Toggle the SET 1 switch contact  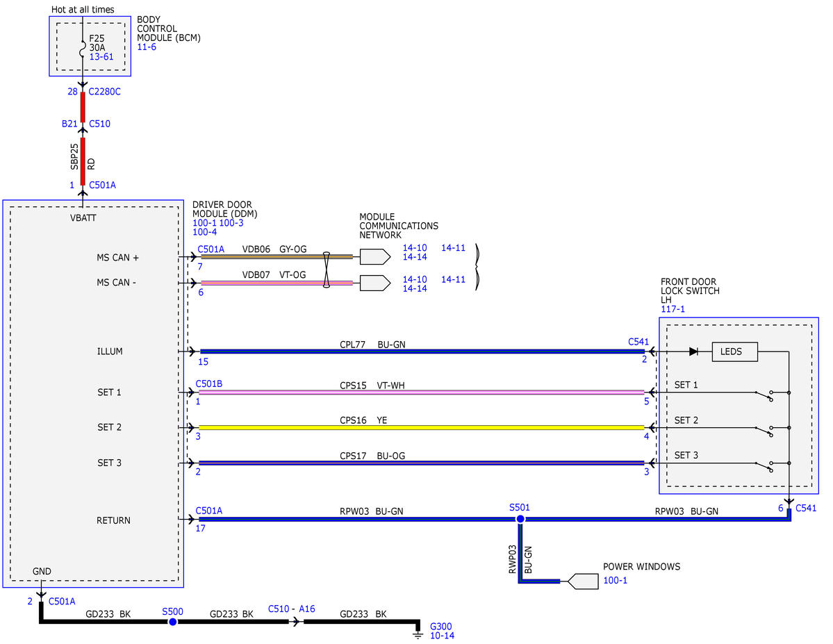[765, 395]
